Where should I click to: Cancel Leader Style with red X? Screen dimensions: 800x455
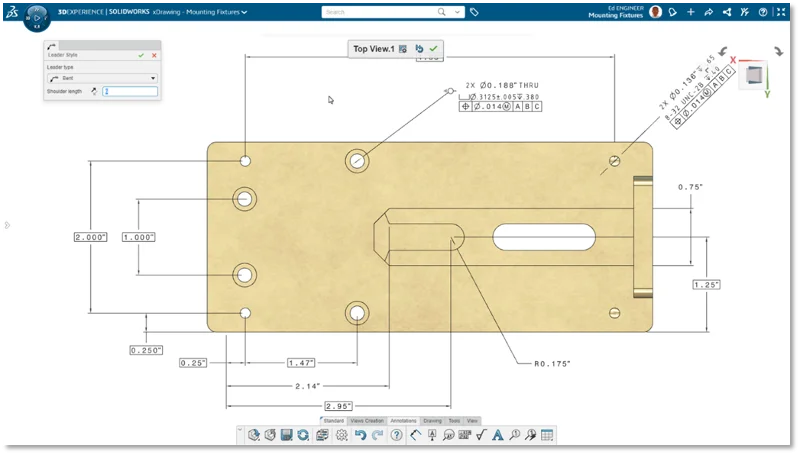tap(154, 55)
